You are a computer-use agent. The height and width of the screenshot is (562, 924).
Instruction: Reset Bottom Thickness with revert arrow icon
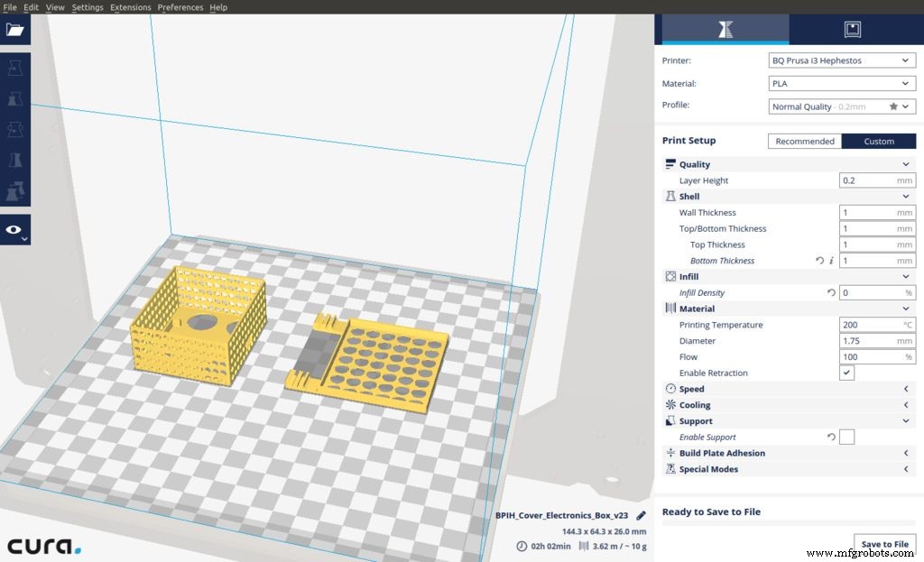tap(819, 261)
